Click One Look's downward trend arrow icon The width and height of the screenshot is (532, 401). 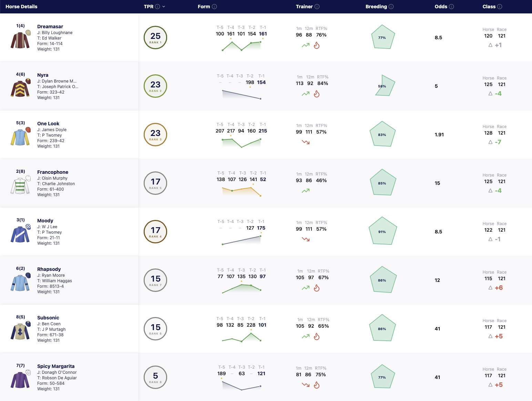click(x=306, y=142)
